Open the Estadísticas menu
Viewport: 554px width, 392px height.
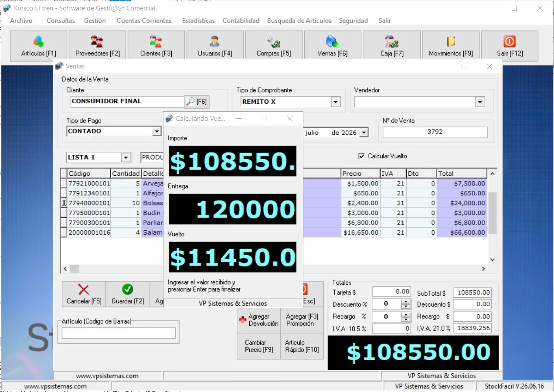click(x=198, y=20)
